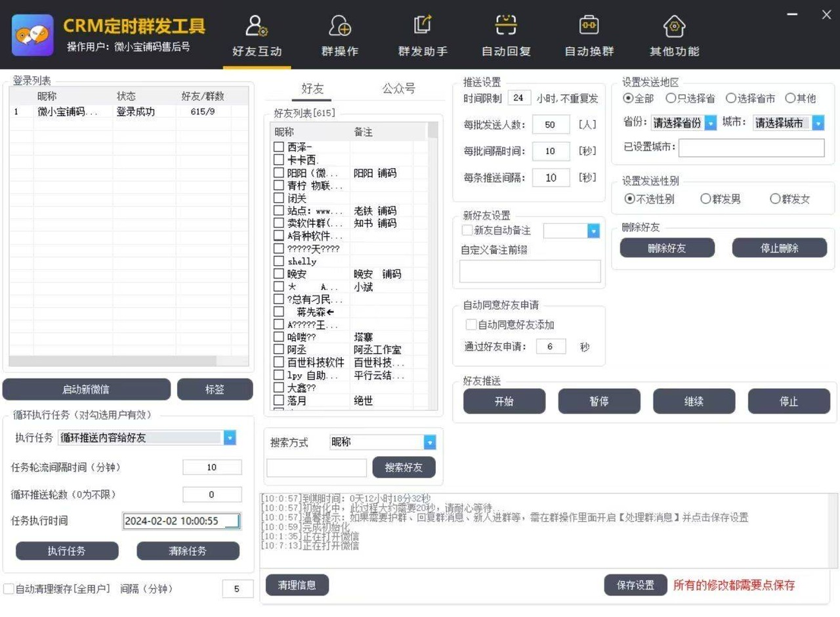
Task: Click the 保存设置 button
Action: (x=635, y=585)
